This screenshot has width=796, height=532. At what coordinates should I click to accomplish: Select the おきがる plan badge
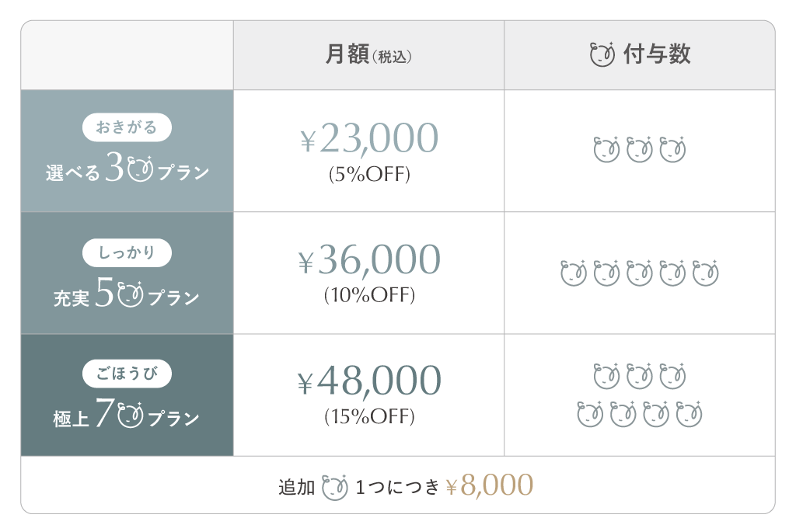(x=127, y=127)
